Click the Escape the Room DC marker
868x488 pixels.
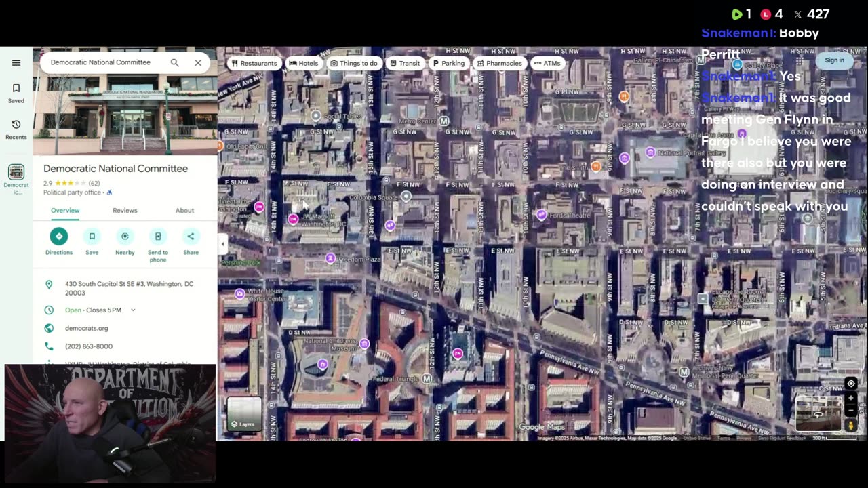pyautogui.click(x=703, y=299)
